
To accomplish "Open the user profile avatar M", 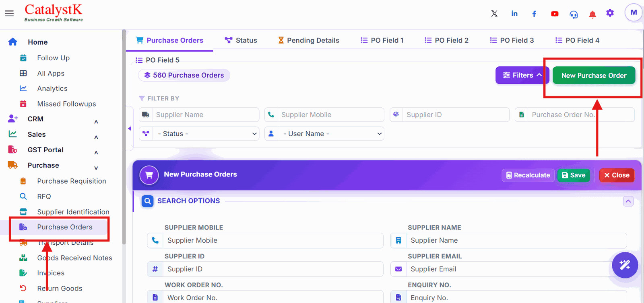I will coord(634,12).
